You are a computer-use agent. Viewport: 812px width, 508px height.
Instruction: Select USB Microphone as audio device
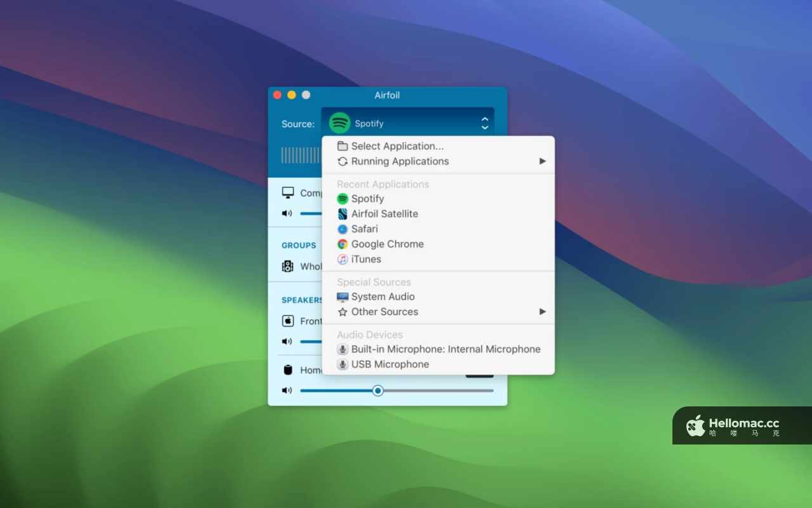tap(438, 364)
